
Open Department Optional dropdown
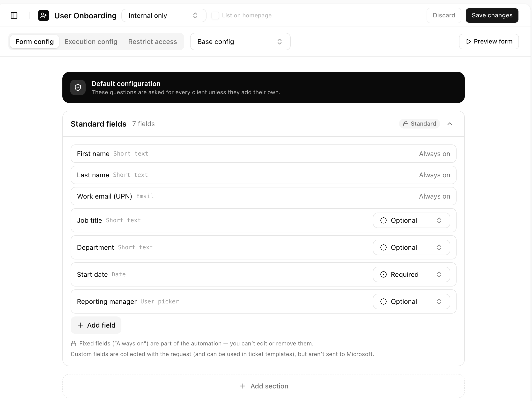coord(412,247)
